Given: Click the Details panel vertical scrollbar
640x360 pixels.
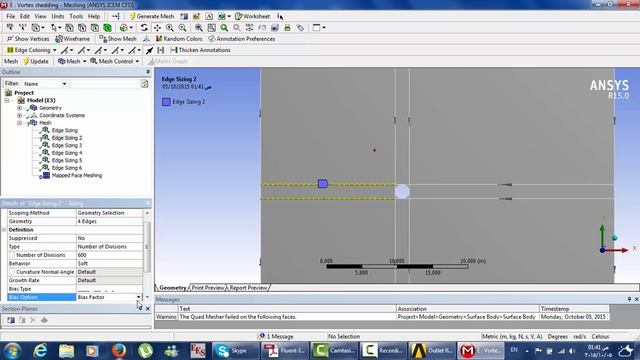Looking at the screenshot, I should 147,247.
